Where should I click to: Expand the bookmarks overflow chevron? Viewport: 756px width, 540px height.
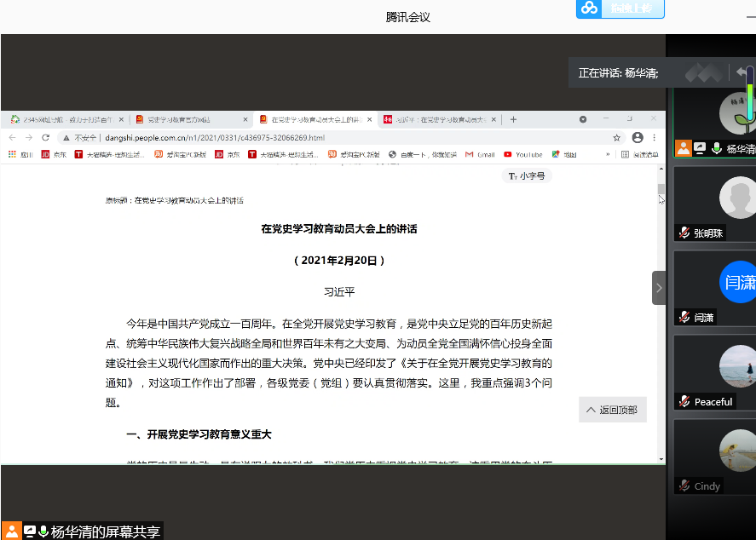point(608,154)
